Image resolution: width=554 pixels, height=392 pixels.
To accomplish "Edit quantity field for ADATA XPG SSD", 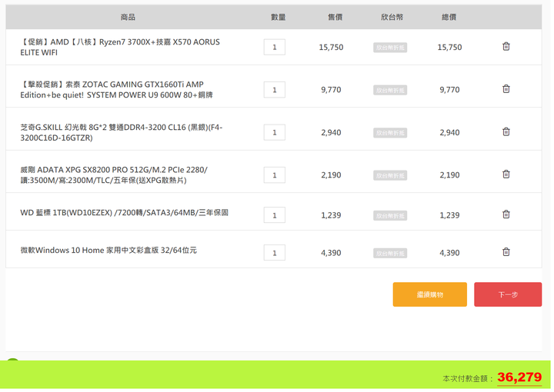I will [274, 175].
